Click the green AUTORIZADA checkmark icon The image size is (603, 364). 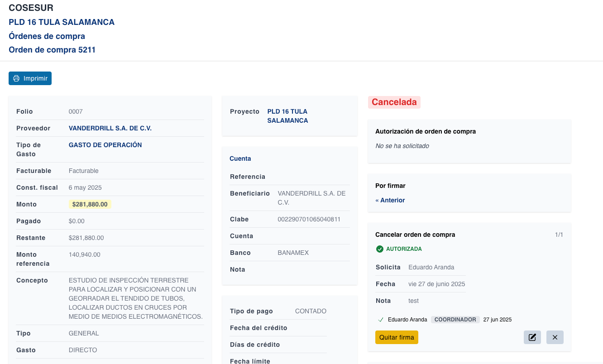click(x=380, y=249)
